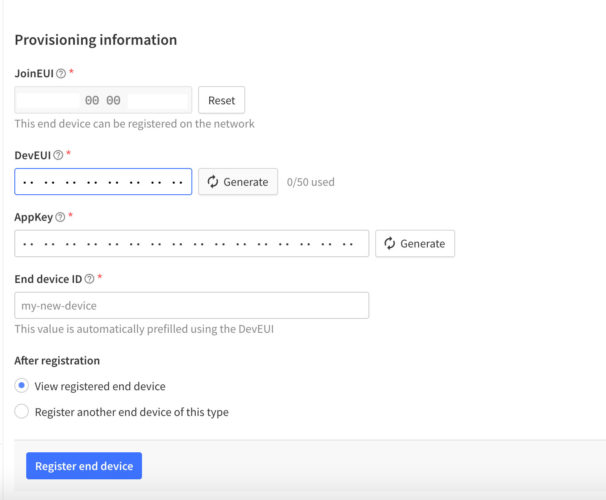
Task: Click the refresh icon beside the DevEUI field
Action: [x=213, y=182]
